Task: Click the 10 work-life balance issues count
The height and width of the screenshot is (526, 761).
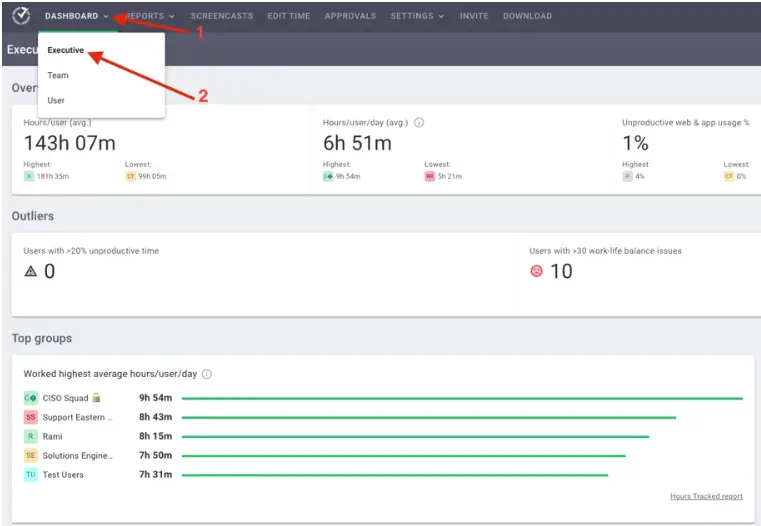Action: click(562, 271)
